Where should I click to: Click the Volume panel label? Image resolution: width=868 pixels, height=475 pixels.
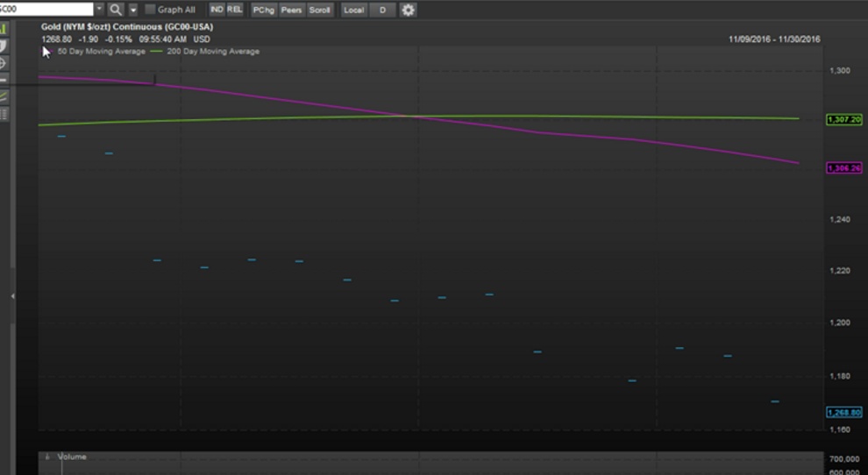(72, 457)
